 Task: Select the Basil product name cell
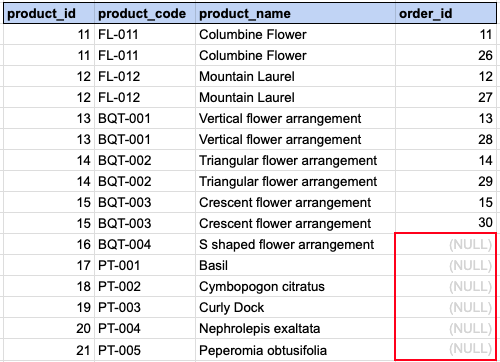point(295,265)
